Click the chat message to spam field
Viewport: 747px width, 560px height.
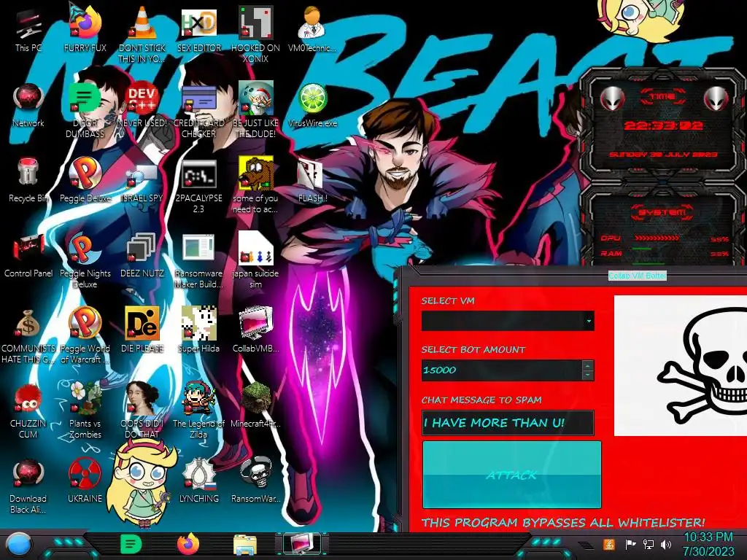[x=508, y=423]
